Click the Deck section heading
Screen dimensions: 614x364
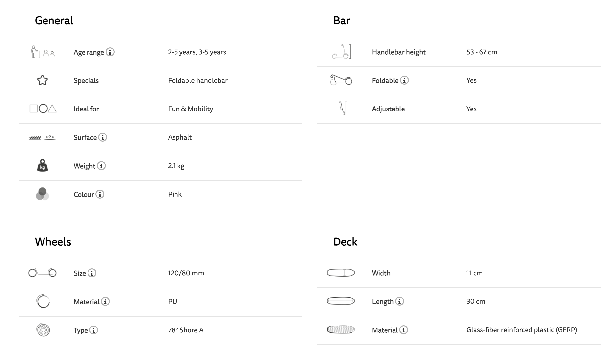tap(345, 242)
